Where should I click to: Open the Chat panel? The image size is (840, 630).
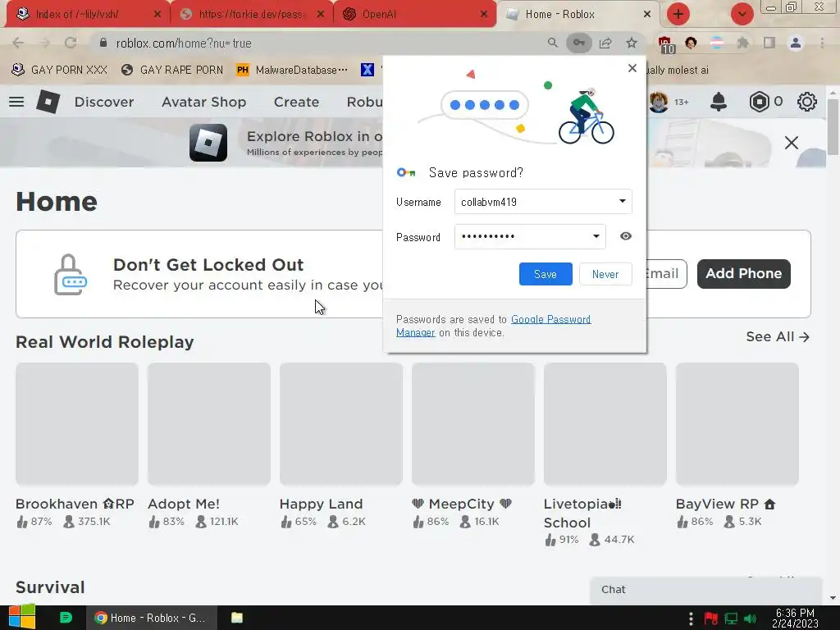(705, 590)
